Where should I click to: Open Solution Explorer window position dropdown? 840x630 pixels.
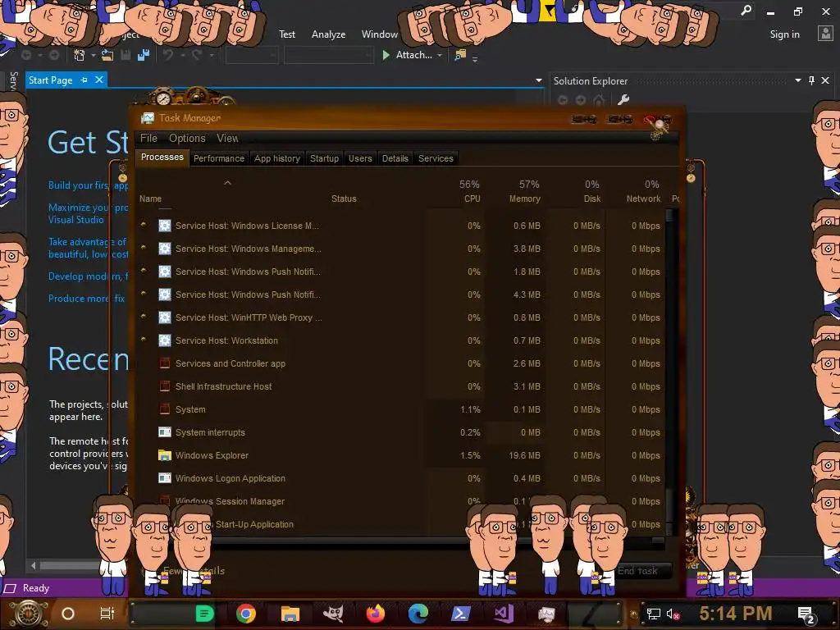(x=797, y=80)
